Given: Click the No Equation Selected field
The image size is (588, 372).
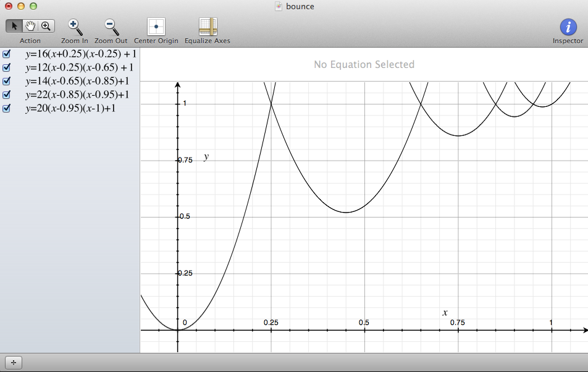Looking at the screenshot, I should tap(364, 64).
